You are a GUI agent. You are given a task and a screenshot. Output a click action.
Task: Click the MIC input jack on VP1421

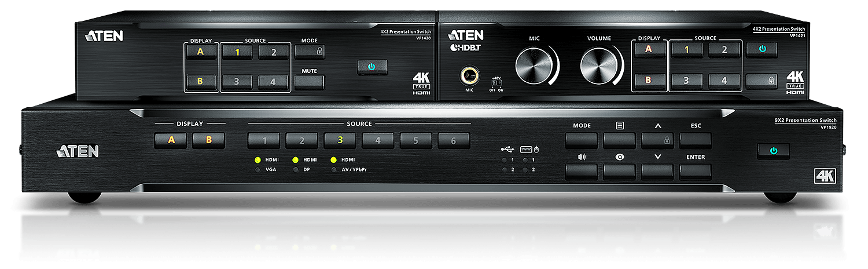[x=469, y=76]
